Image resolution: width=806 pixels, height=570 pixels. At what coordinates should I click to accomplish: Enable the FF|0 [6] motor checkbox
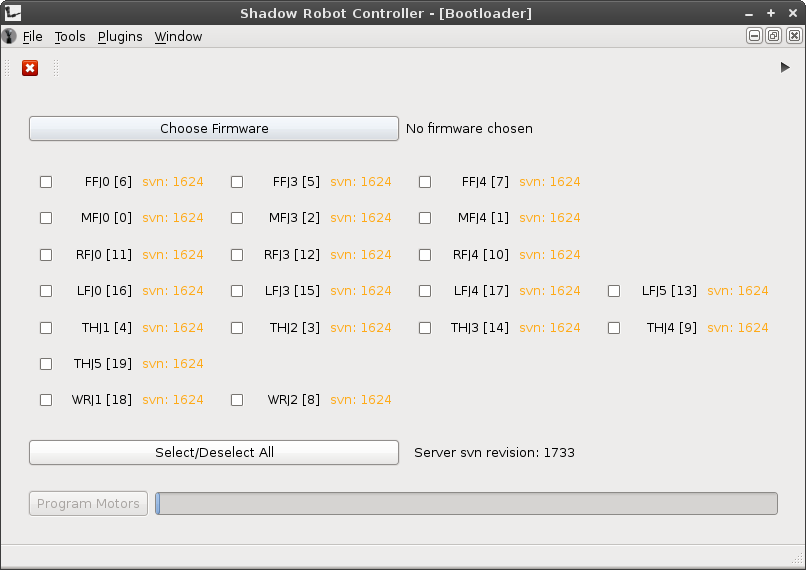[x=46, y=182]
